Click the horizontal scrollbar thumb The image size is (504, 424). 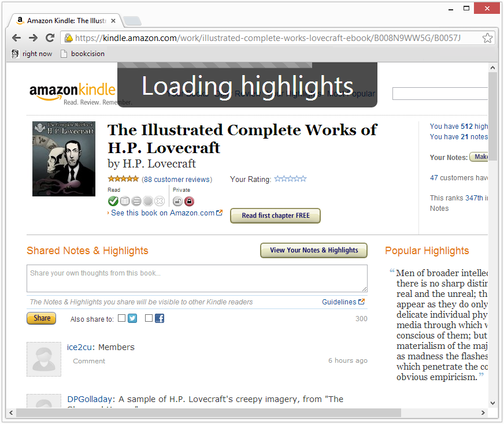point(209,412)
